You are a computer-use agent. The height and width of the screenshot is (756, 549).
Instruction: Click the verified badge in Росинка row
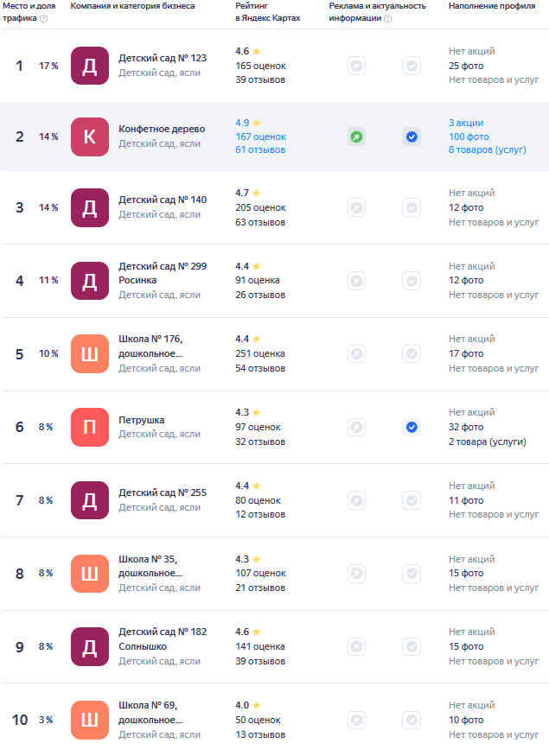click(412, 281)
